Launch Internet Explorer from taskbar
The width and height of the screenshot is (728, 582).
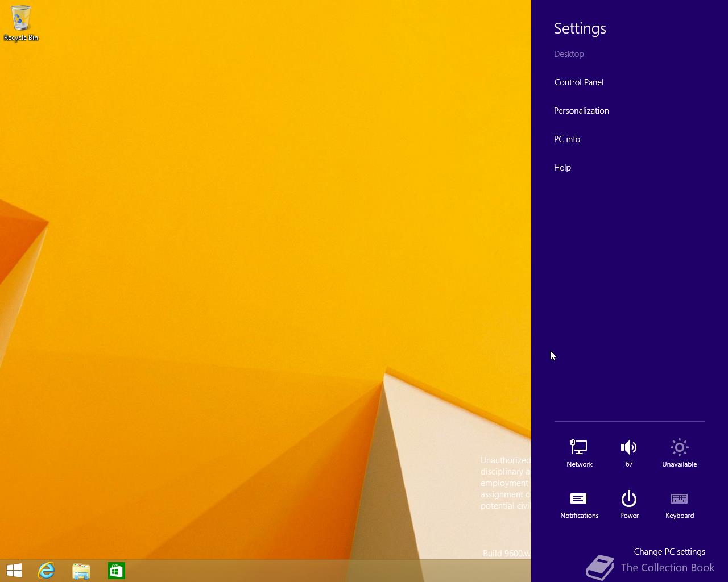(x=46, y=571)
